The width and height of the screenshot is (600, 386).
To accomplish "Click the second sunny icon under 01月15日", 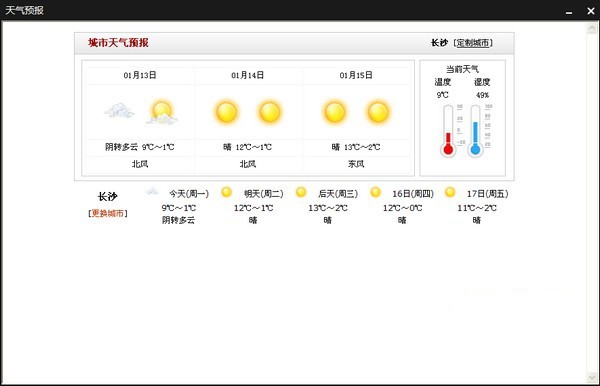I will pos(378,112).
